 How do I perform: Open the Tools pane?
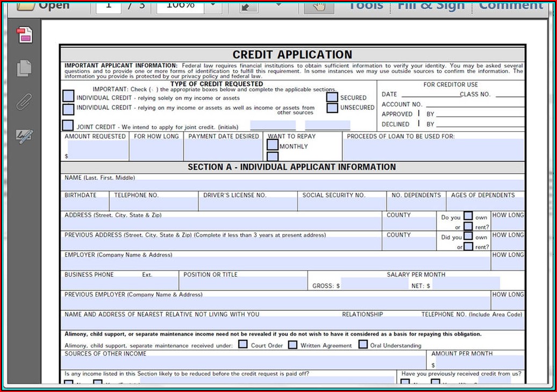(366, 5)
